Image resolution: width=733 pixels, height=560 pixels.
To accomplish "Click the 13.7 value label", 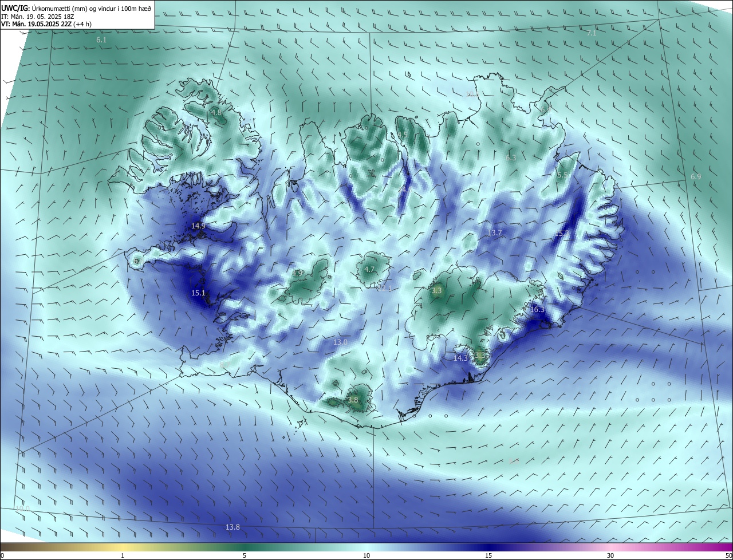I will pyautogui.click(x=495, y=233).
